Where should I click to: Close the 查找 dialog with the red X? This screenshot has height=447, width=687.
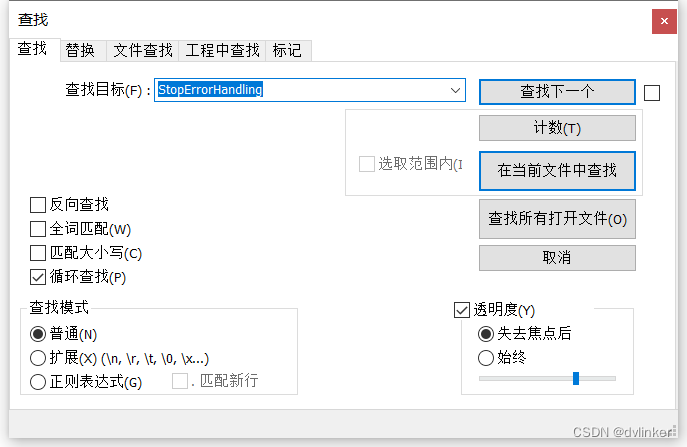[664, 21]
